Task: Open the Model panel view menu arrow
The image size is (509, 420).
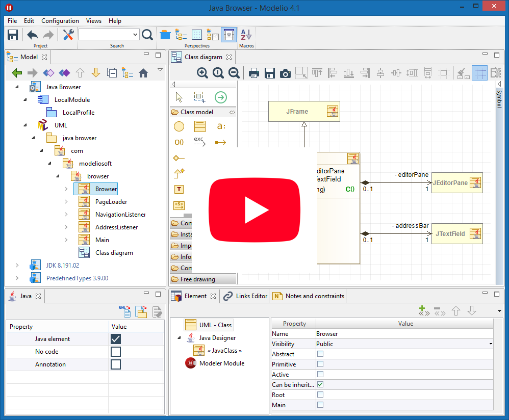Action: [x=160, y=69]
